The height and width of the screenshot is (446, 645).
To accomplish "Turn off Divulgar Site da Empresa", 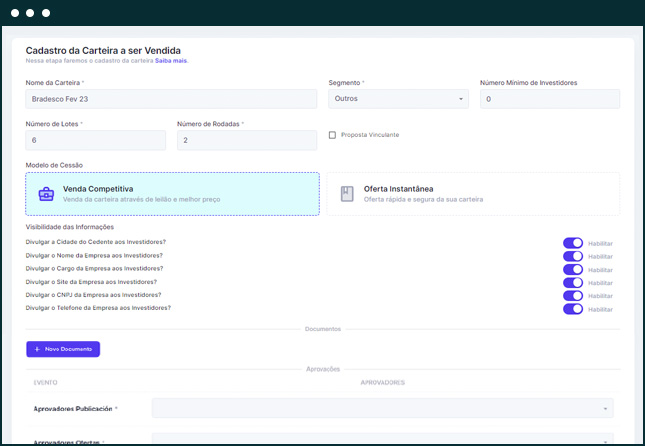I will (573, 282).
